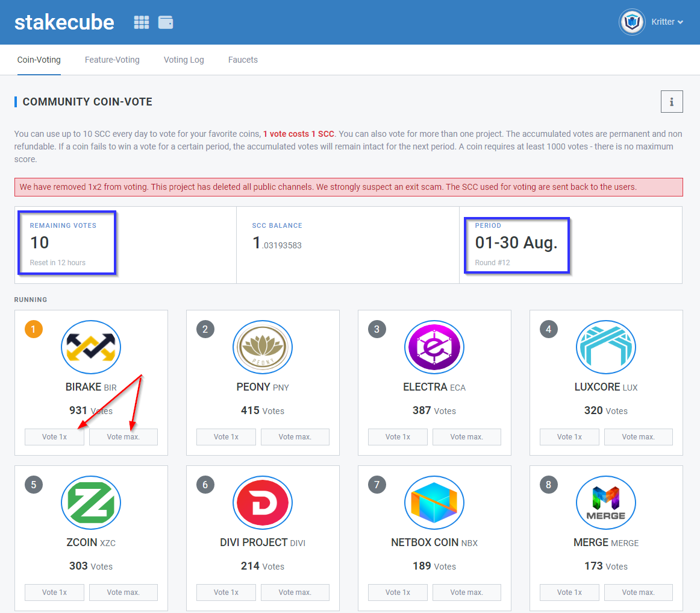The height and width of the screenshot is (613, 700).
Task: Click the NETBOX COIN NBX coin name
Action: [x=434, y=542]
